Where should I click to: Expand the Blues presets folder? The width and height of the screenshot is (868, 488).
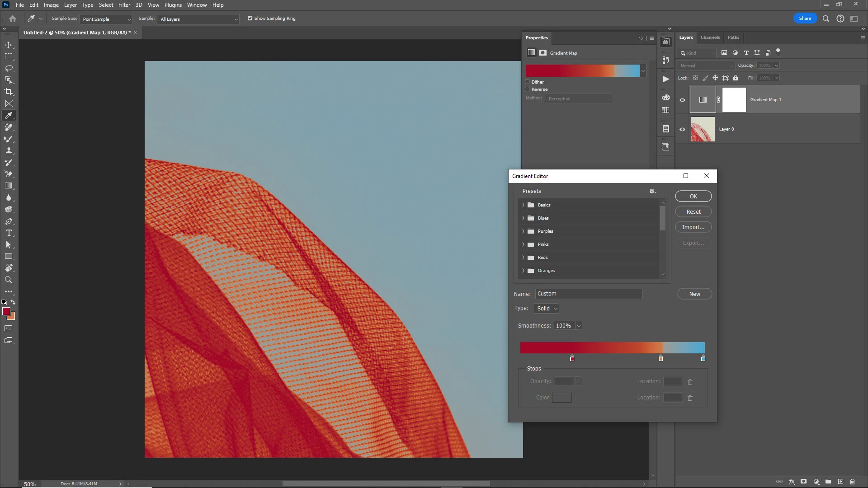click(523, 218)
